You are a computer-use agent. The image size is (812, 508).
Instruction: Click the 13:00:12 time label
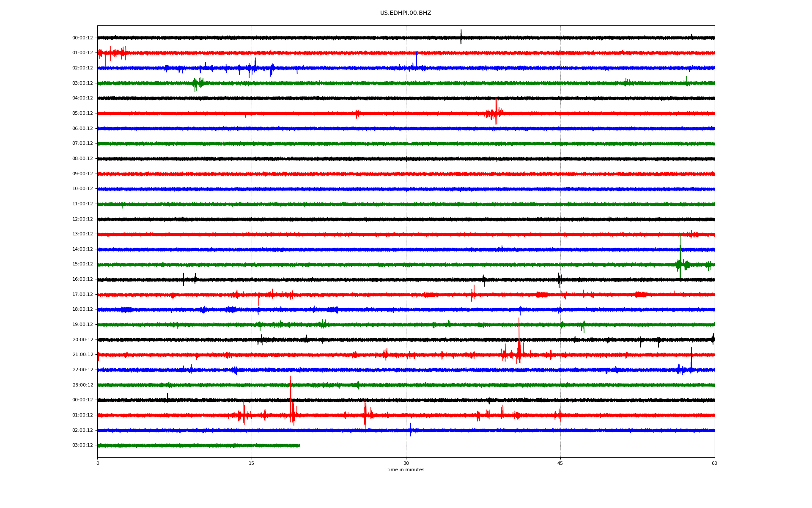pos(82,234)
